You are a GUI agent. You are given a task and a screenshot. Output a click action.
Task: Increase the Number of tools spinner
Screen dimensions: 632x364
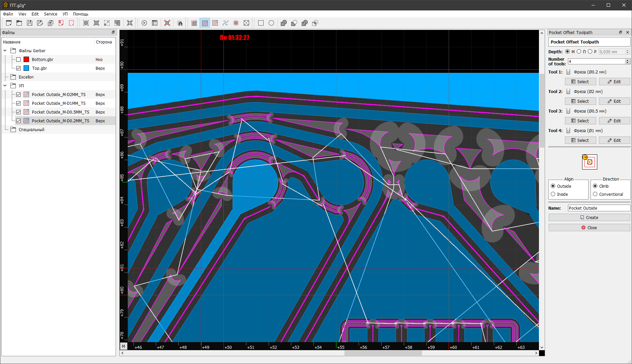coord(628,60)
